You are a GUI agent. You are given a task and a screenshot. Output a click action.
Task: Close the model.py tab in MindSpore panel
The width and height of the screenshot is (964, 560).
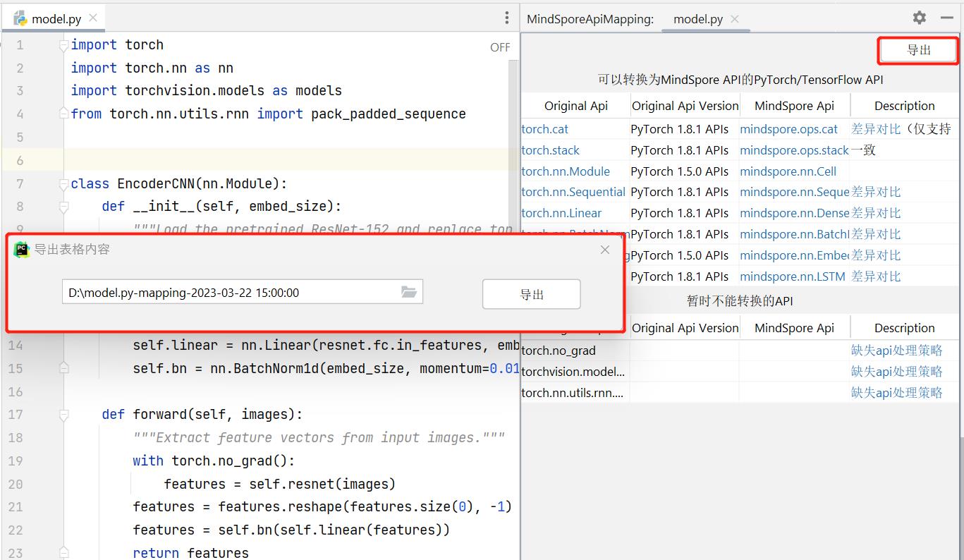(735, 19)
